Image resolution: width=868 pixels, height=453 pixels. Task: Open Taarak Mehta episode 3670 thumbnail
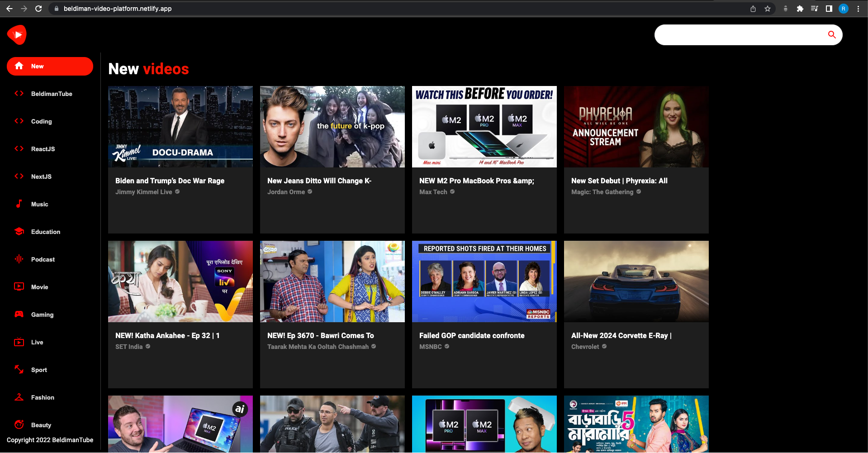pyautogui.click(x=332, y=281)
